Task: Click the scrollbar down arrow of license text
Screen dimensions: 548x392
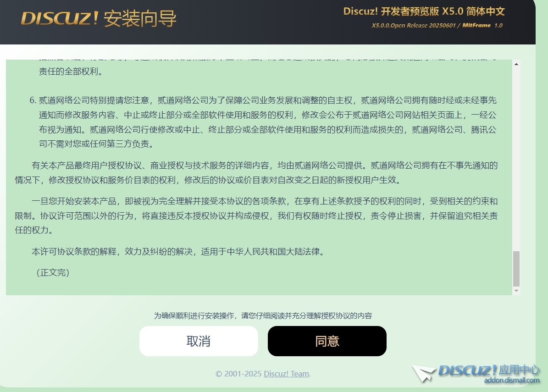Action: 516,291
